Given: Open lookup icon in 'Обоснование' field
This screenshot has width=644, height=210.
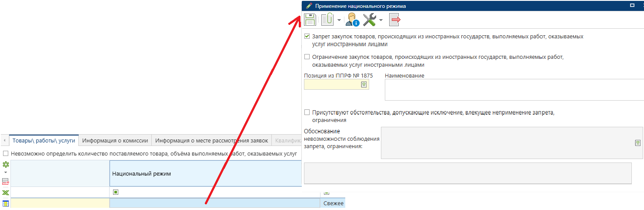Looking at the screenshot, I should [637, 143].
